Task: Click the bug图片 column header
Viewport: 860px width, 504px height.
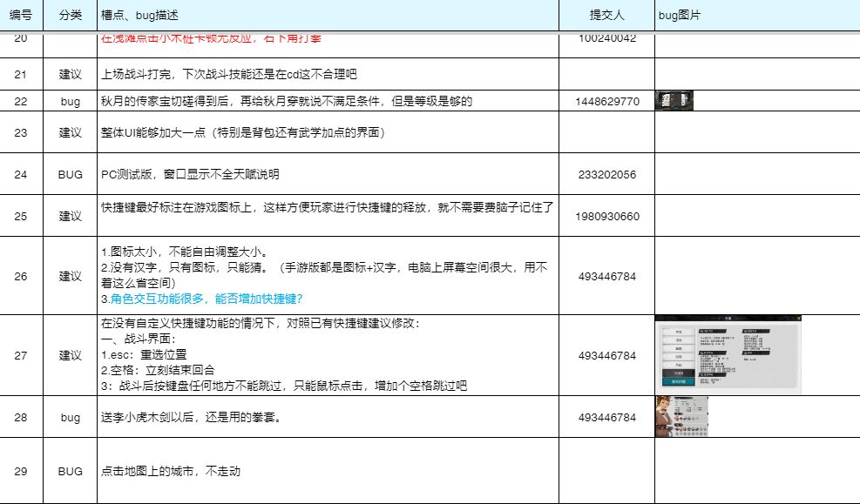Action: click(680, 16)
